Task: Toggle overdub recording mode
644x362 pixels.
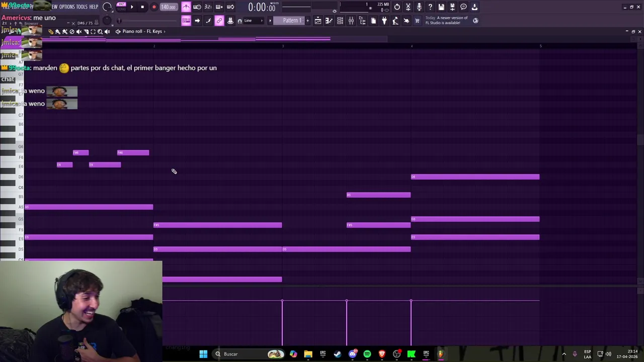Action: pos(219,7)
